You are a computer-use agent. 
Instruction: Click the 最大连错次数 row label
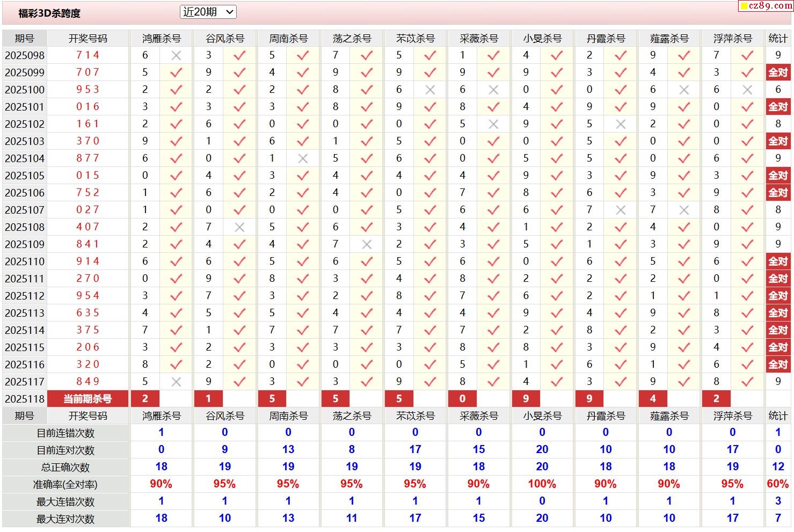(x=65, y=502)
